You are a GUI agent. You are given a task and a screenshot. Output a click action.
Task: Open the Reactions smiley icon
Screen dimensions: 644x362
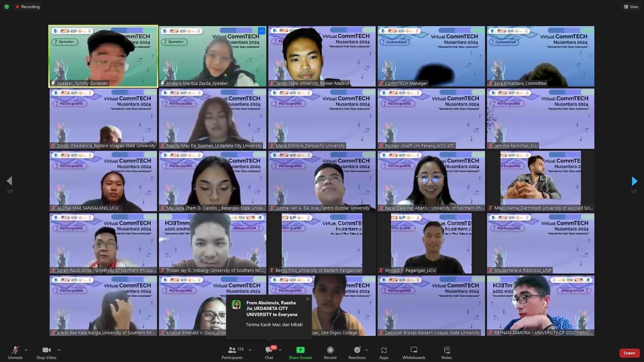pyautogui.click(x=357, y=350)
